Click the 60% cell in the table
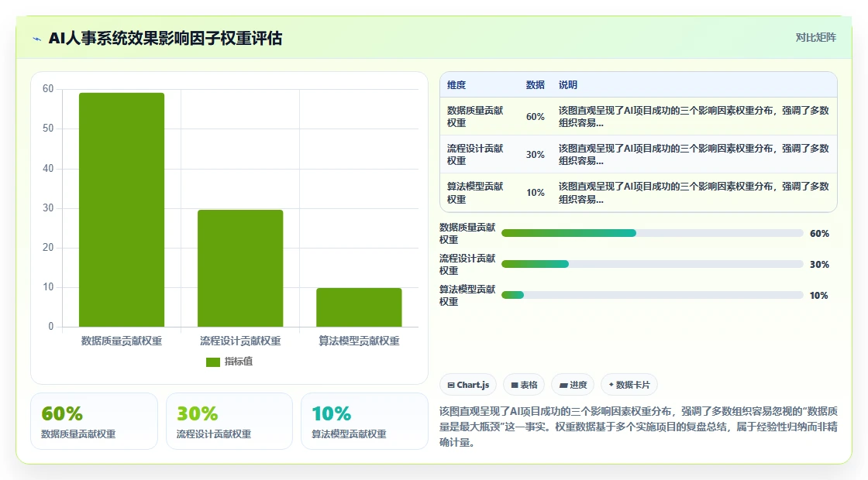This screenshot has width=868, height=480. click(536, 117)
